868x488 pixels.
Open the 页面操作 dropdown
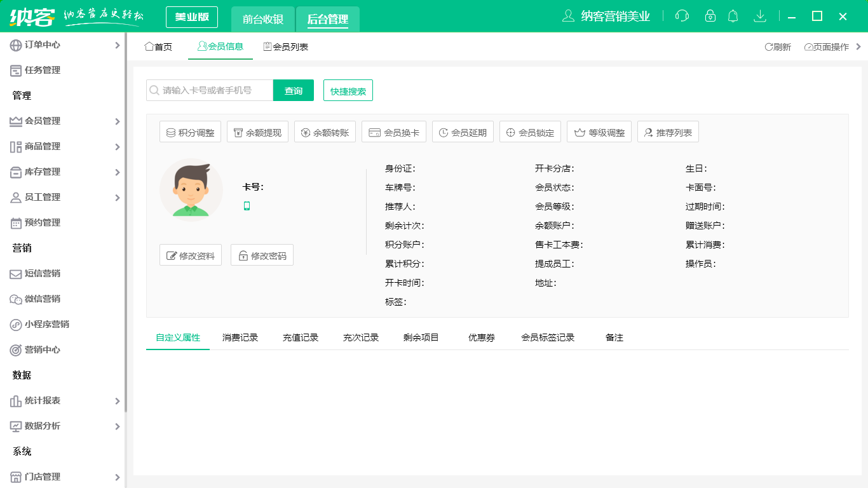tap(826, 47)
